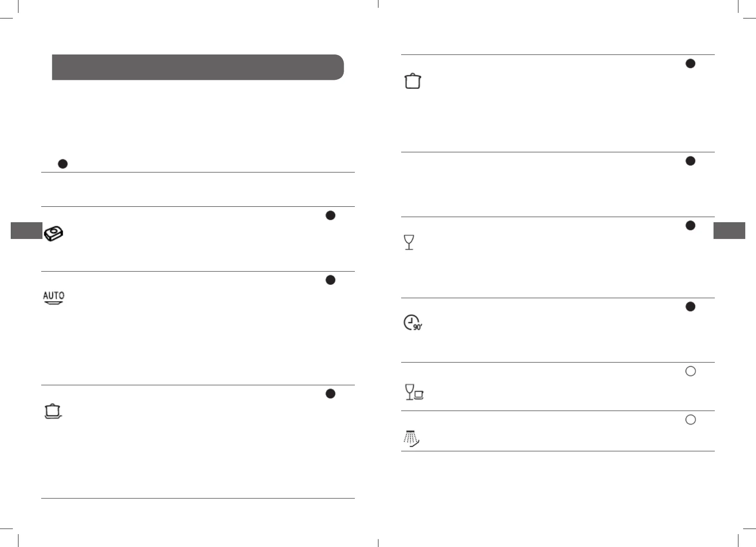
Task: Click the gray tab on right page edge
Action: click(729, 230)
